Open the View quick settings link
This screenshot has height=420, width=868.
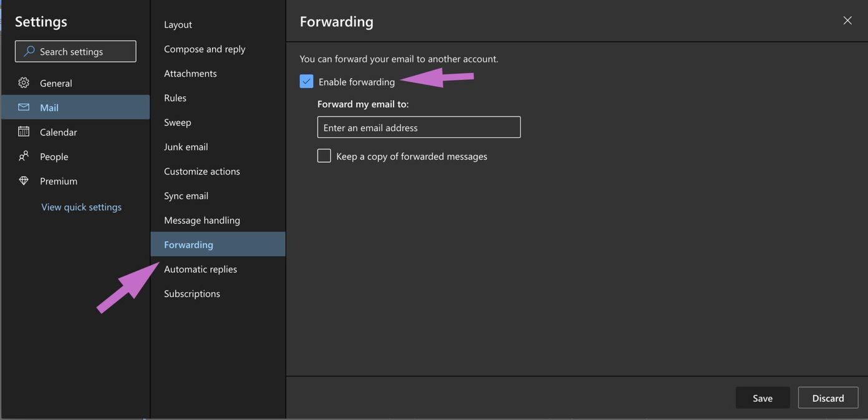(81, 207)
